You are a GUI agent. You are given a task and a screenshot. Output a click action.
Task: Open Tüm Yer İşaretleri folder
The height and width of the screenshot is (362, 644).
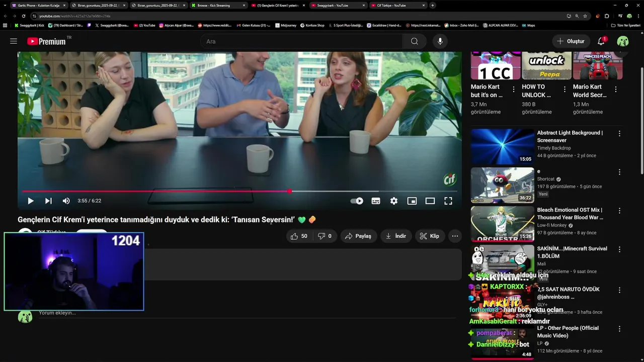click(626, 25)
